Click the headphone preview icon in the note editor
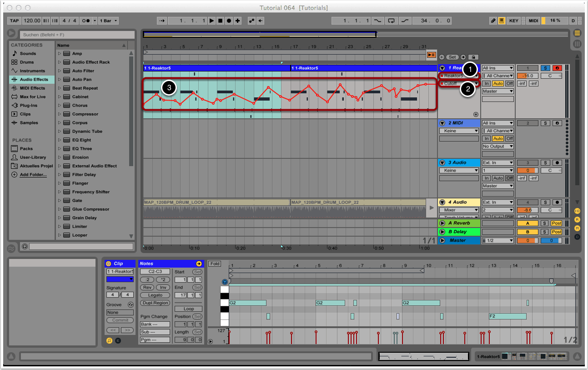Viewport: 588px width, 370px height. [225, 282]
